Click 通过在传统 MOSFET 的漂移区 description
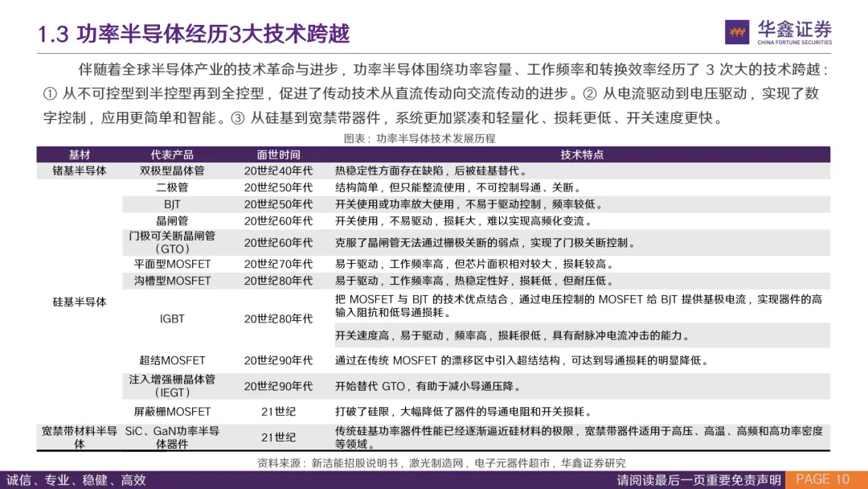 point(522,360)
